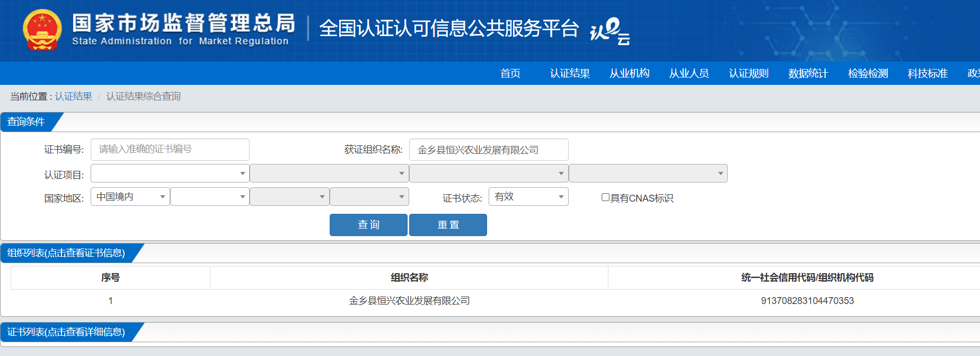Open the 科技标准 navigation menu
The width and height of the screenshot is (980, 356).
click(928, 73)
